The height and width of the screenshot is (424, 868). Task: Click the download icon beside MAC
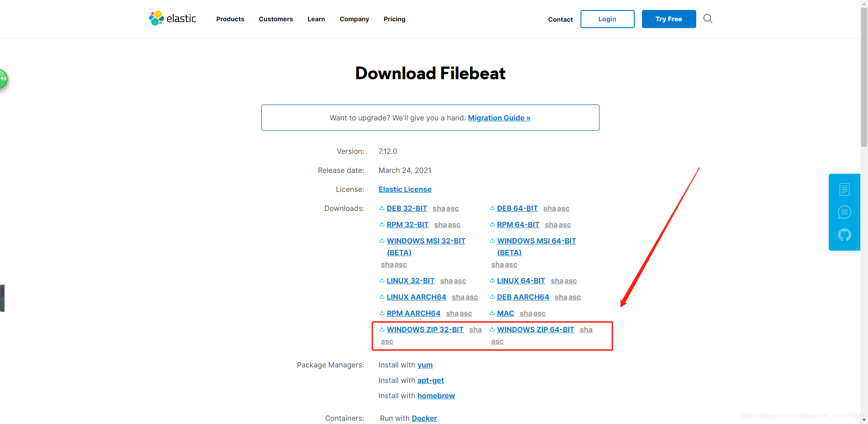[x=492, y=313]
